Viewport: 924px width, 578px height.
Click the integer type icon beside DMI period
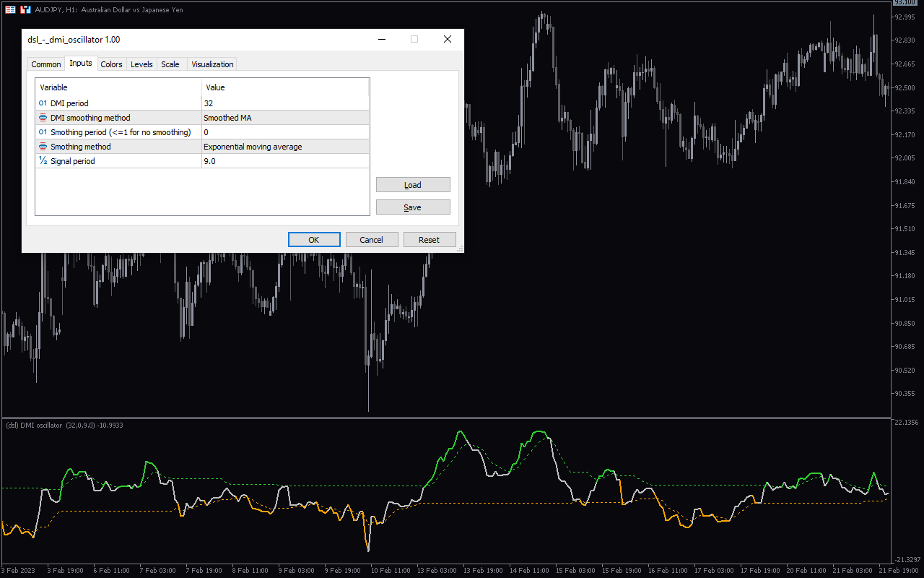point(43,103)
